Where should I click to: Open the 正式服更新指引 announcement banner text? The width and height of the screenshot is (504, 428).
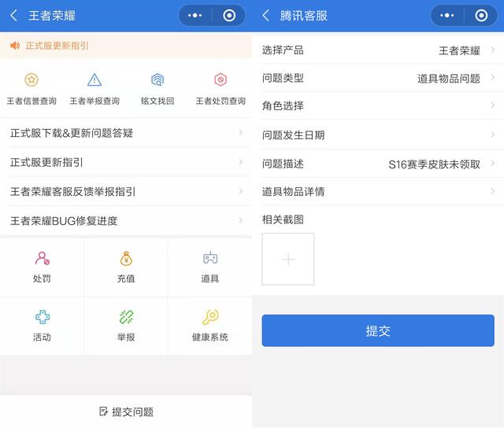57,46
